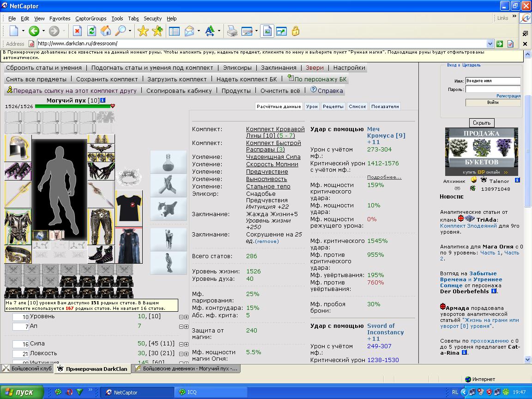Click the Stop loading icon
Image resolution: width=532 pixels, height=399 pixels.
pyautogui.click(x=77, y=31)
